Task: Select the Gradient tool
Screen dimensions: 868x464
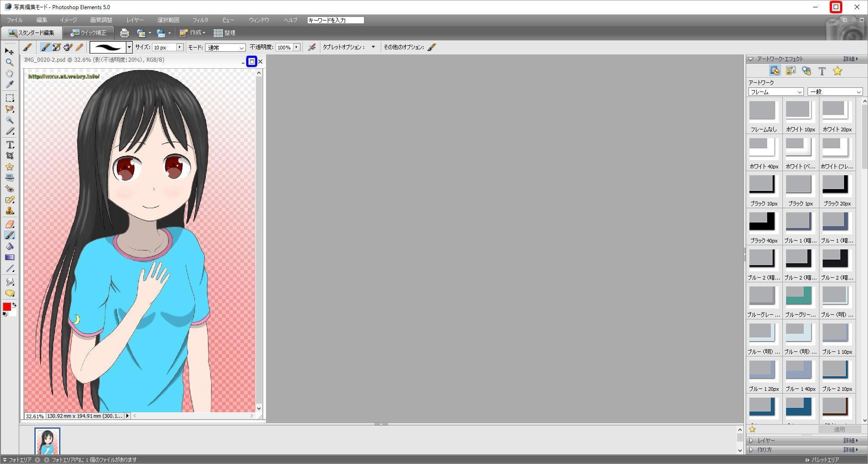Action: (x=9, y=257)
